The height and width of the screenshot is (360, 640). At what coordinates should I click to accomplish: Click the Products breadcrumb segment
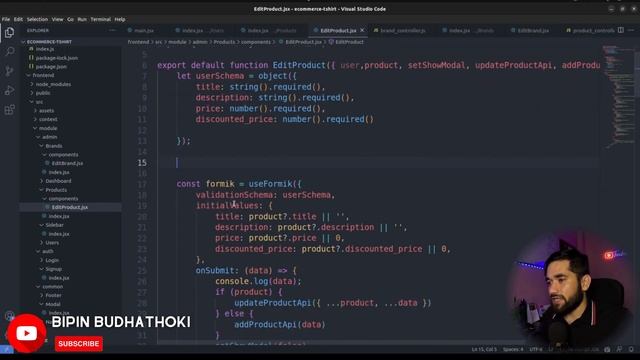pos(224,42)
